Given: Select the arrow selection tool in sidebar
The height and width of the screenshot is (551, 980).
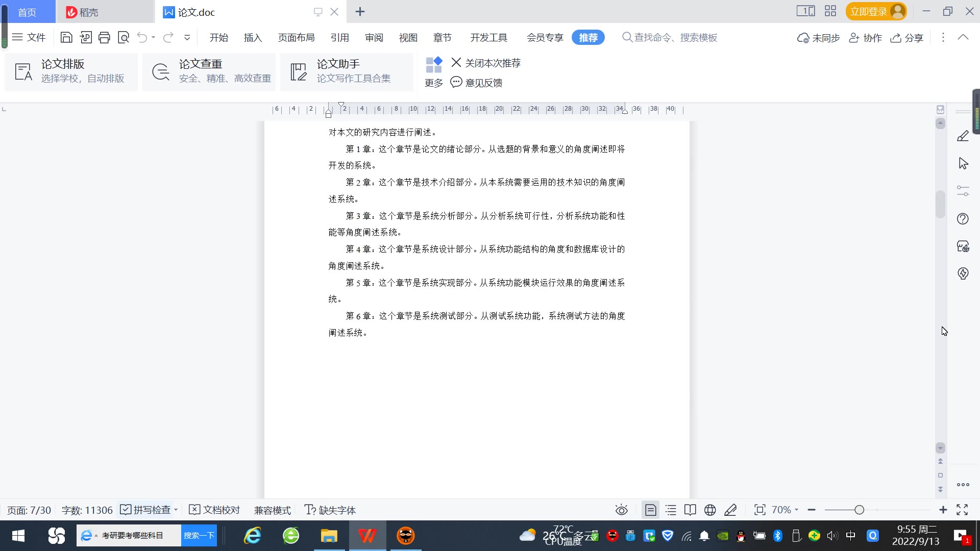Looking at the screenshot, I should click(x=963, y=163).
